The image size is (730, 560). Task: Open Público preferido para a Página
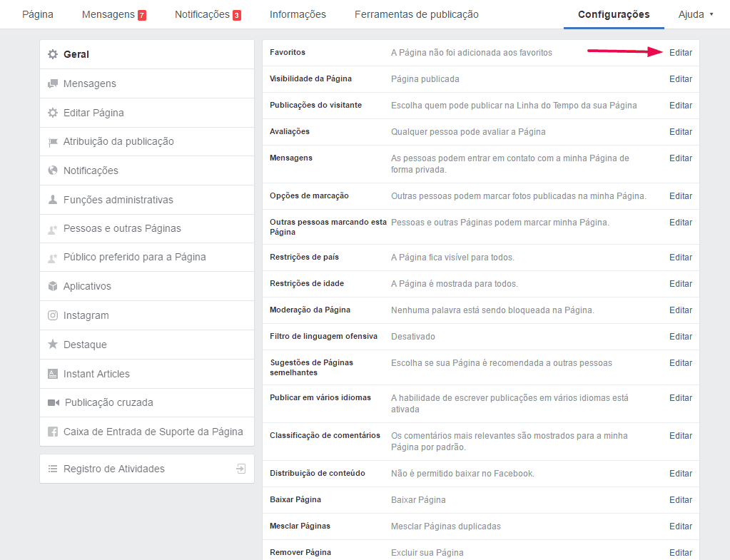[147, 258]
